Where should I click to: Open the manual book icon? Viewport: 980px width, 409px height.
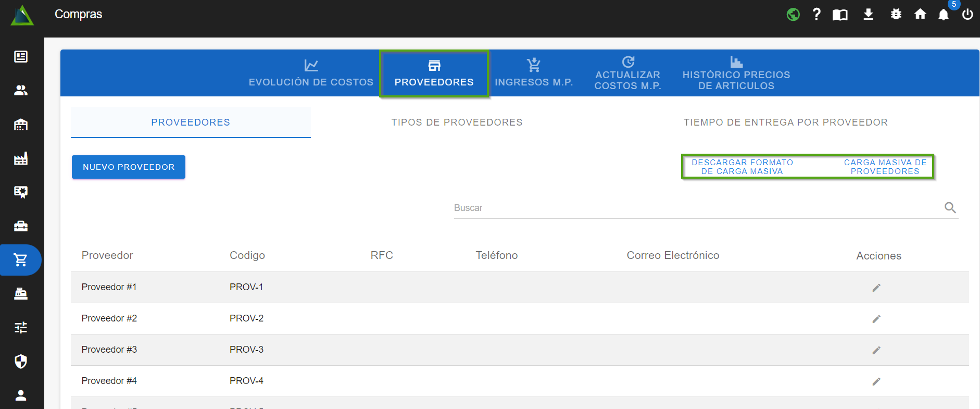point(840,15)
